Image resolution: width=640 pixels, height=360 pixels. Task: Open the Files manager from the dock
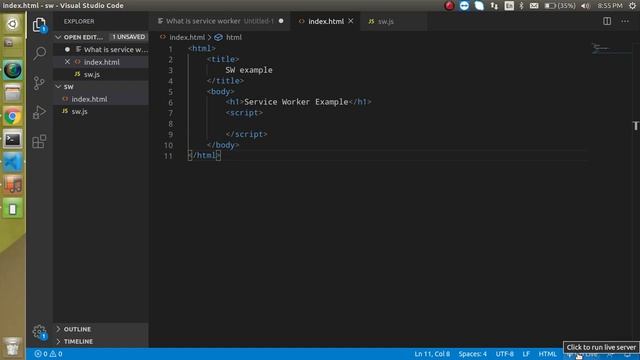coord(12,93)
